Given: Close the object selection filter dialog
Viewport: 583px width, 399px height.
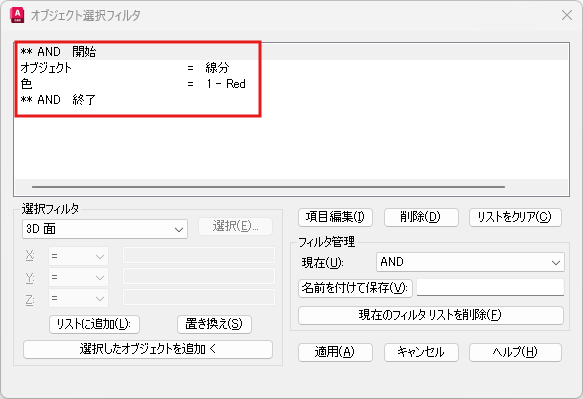Looking at the screenshot, I should 567,15.
